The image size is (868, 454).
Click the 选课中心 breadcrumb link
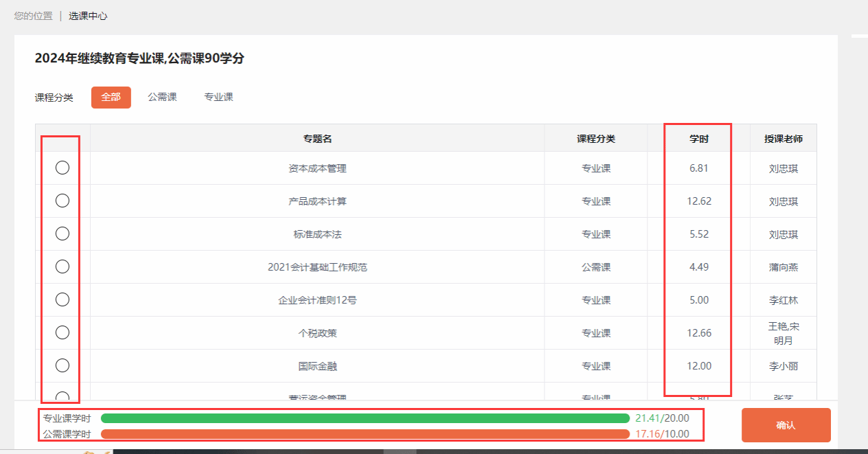88,16
